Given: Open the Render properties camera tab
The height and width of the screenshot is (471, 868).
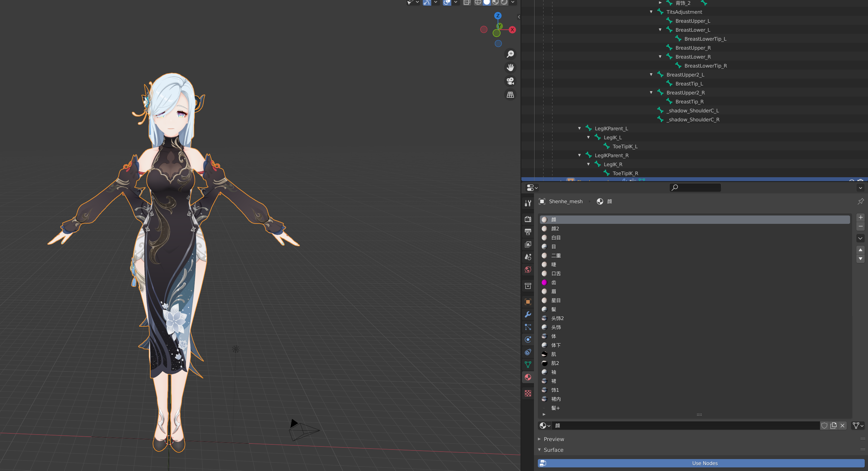Looking at the screenshot, I should point(528,219).
